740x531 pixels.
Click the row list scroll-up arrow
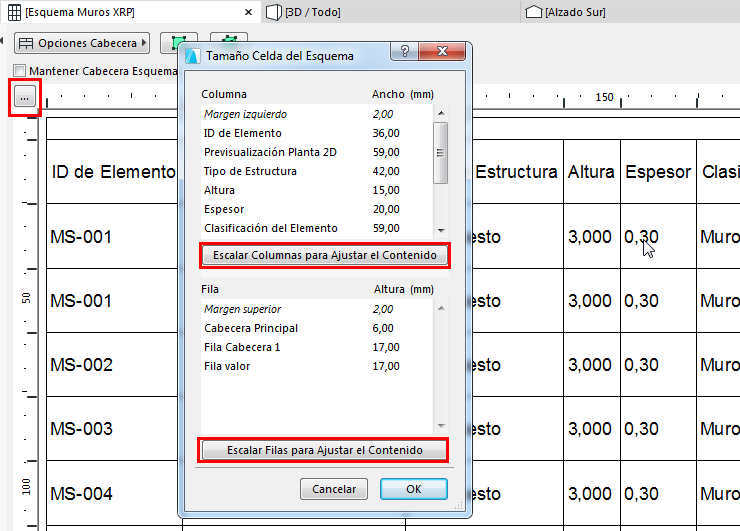441,308
